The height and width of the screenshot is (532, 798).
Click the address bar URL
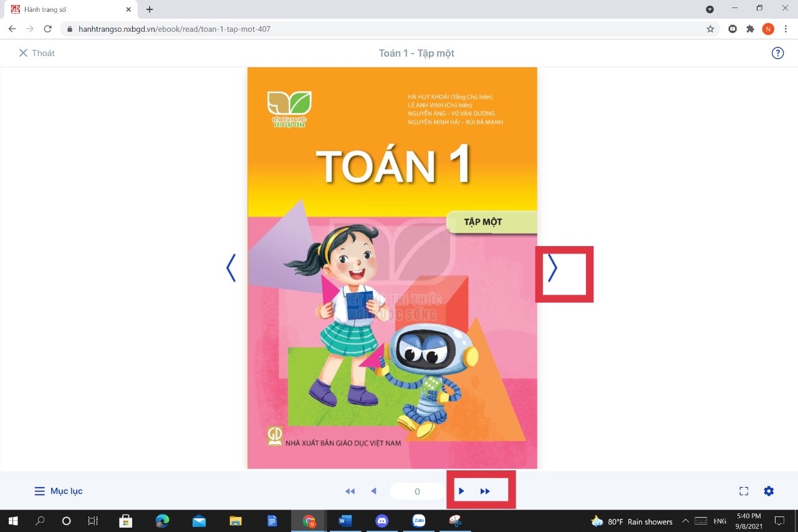[x=175, y=29]
